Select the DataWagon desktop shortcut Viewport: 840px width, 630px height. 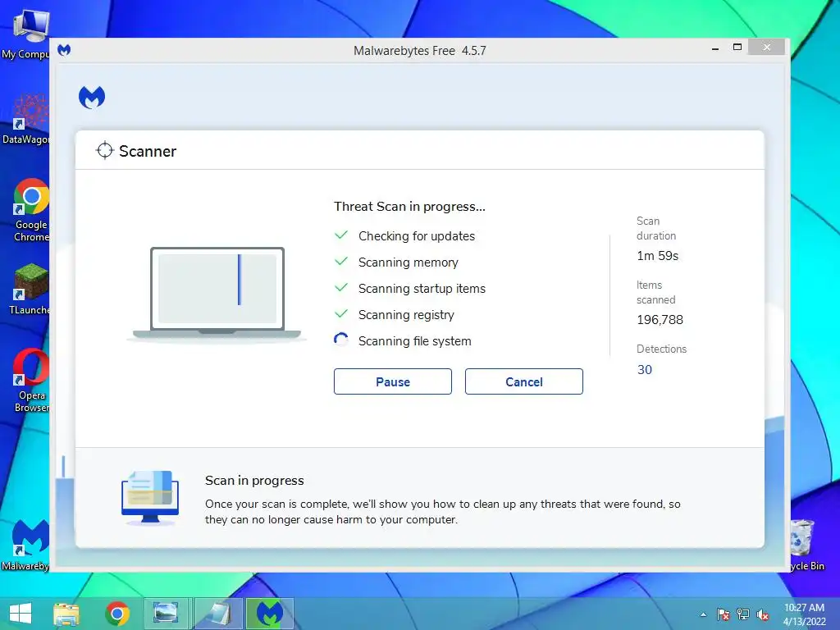click(27, 119)
